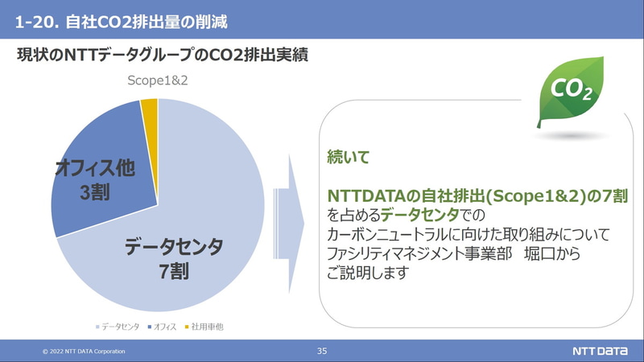Screen dimensions: 644x362
Task: Click heading 現状のNTTデータグループのCO2排出実績
Action: 163,55
